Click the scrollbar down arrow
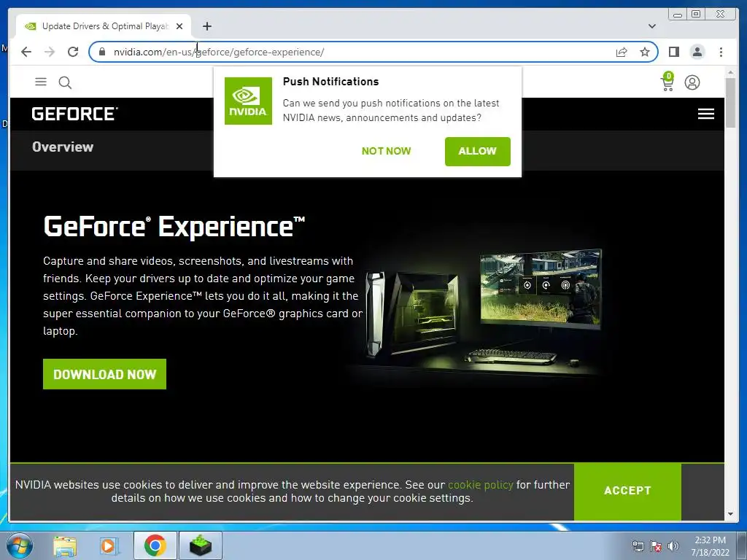This screenshot has height=560, width=747. click(730, 514)
